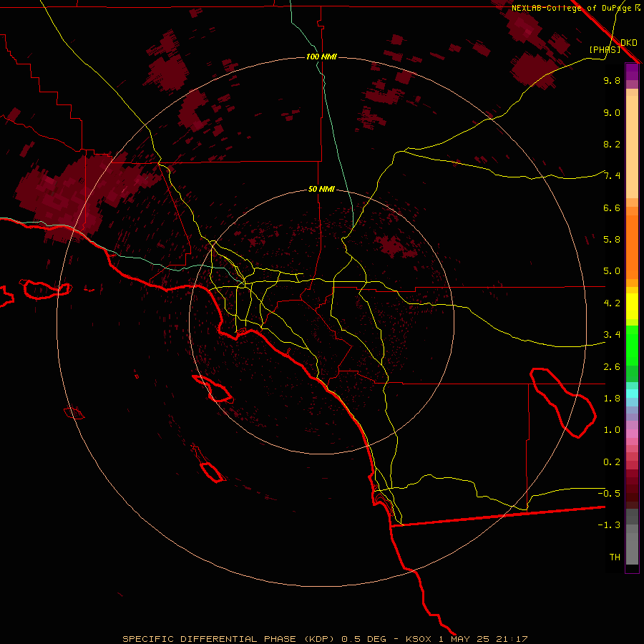
Task: Click the 0.2 value on the color scale
Action: pyautogui.click(x=612, y=462)
